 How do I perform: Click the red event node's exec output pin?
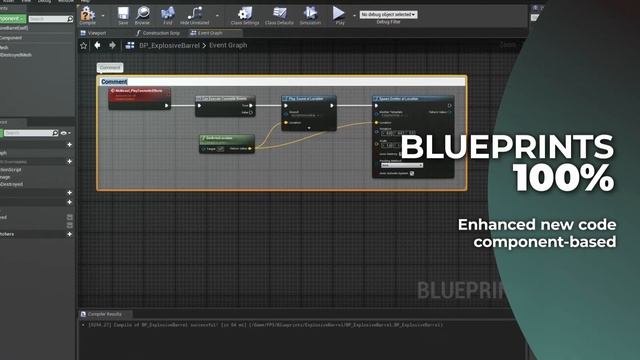(x=166, y=106)
